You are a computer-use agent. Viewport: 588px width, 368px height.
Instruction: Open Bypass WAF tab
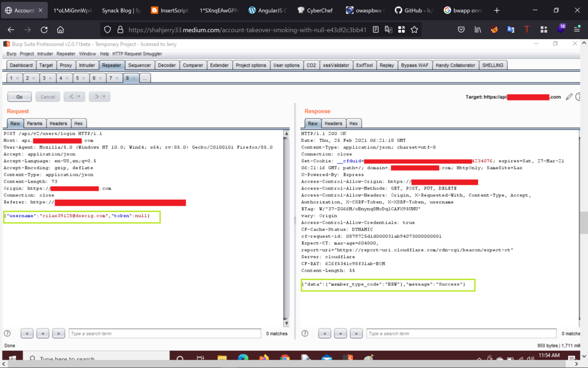coord(415,65)
